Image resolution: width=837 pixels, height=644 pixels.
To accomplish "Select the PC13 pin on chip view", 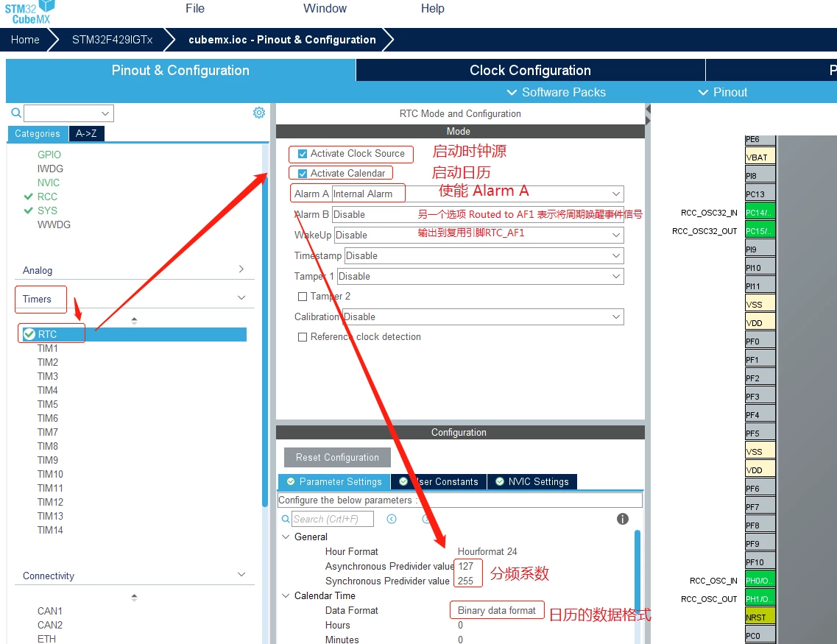I will click(760, 194).
